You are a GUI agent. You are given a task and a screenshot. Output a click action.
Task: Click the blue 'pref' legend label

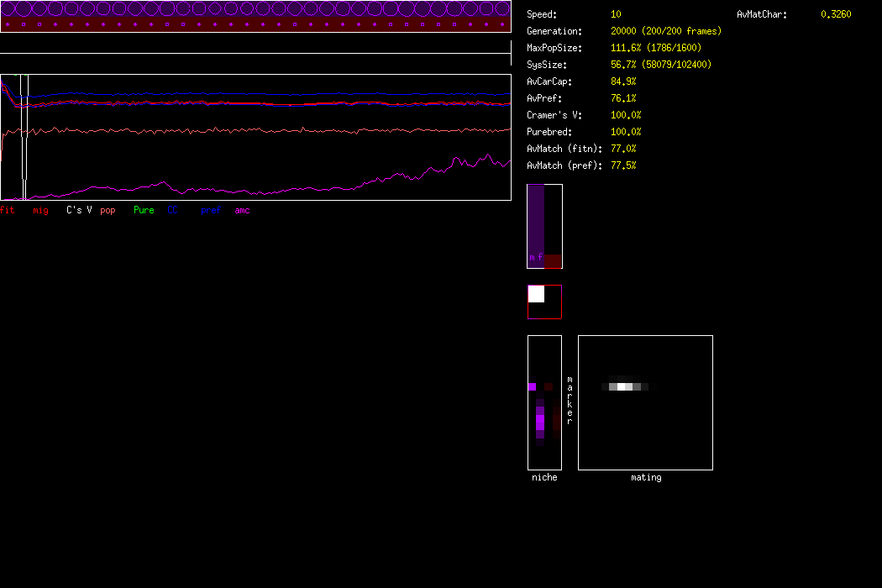[x=210, y=210]
